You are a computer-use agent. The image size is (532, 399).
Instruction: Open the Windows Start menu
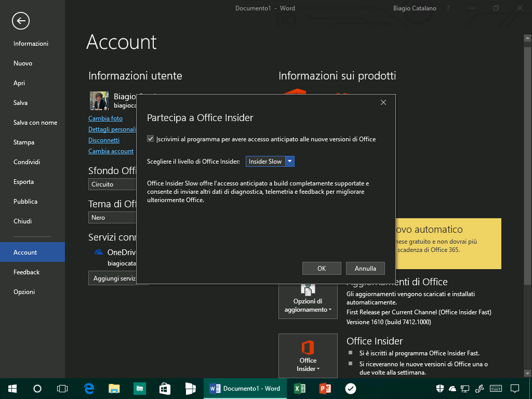[x=12, y=389]
